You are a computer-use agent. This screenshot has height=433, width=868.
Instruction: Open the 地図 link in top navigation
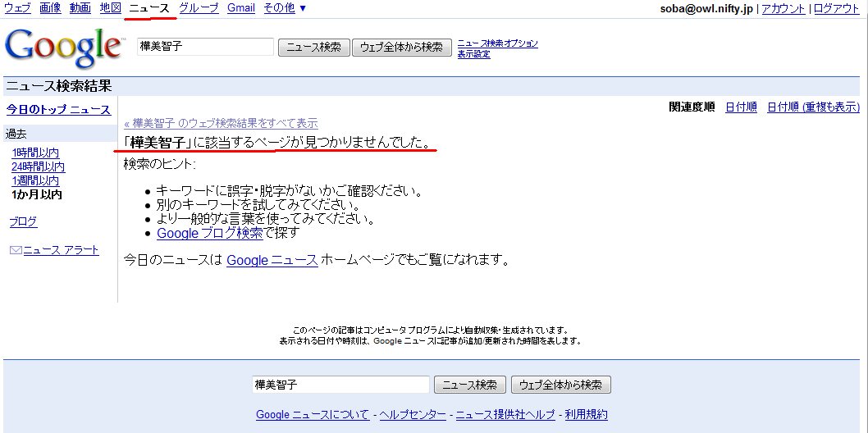(110, 7)
